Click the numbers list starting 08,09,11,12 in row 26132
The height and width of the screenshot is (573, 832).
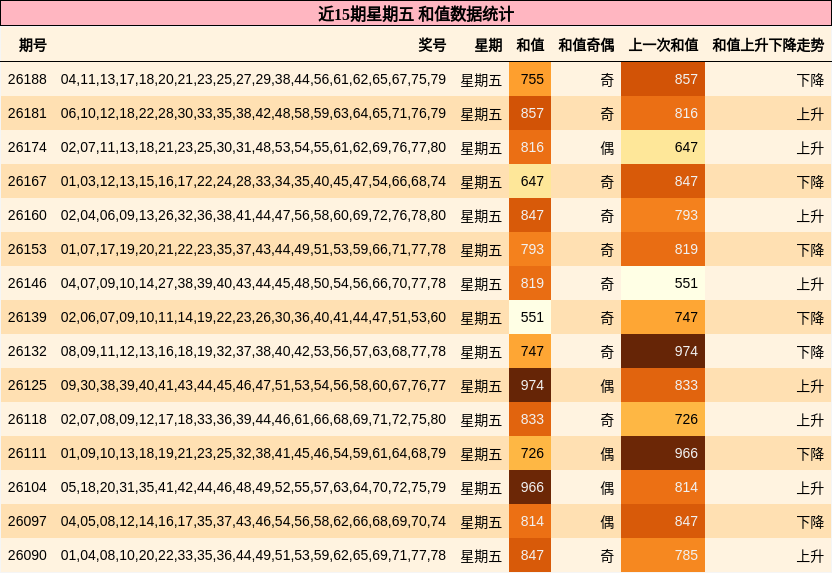pos(253,351)
